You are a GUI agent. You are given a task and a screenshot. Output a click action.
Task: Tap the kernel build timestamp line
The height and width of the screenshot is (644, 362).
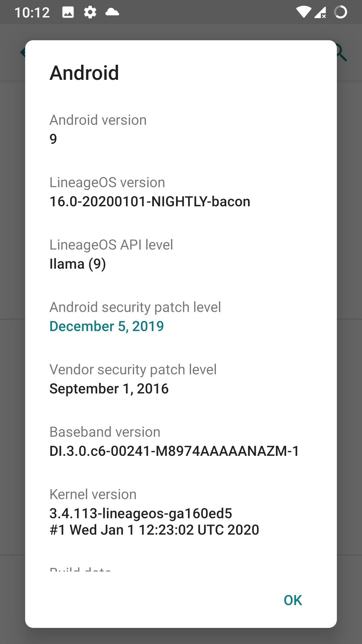154,530
